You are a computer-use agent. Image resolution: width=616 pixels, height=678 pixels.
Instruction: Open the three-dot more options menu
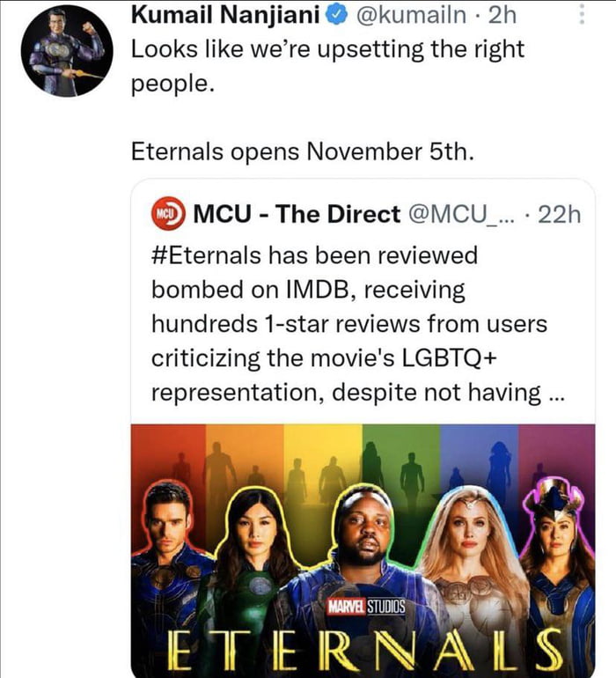(x=579, y=15)
